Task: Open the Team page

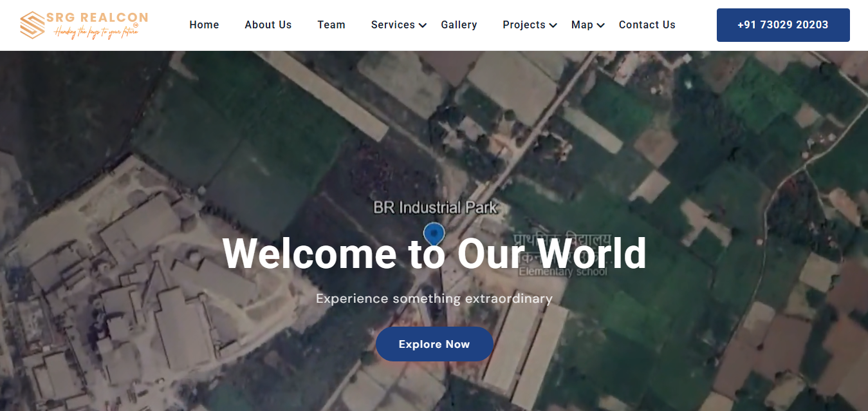Action: pos(331,25)
